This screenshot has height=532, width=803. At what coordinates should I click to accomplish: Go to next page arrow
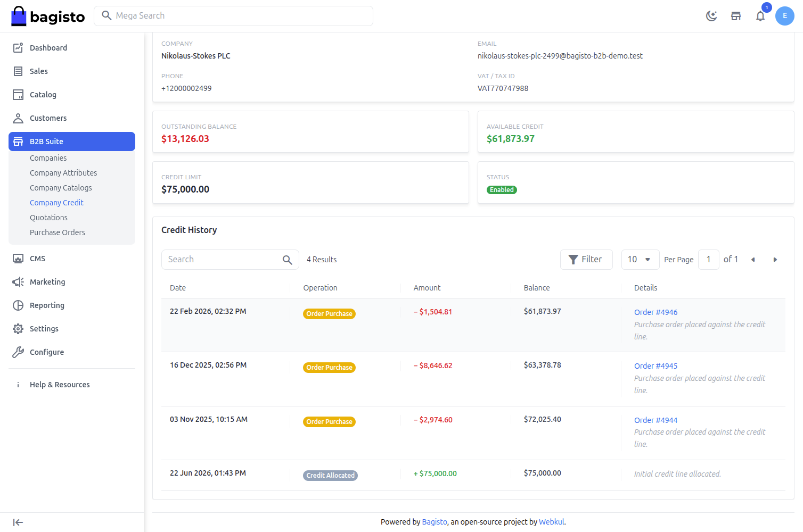coord(775,260)
